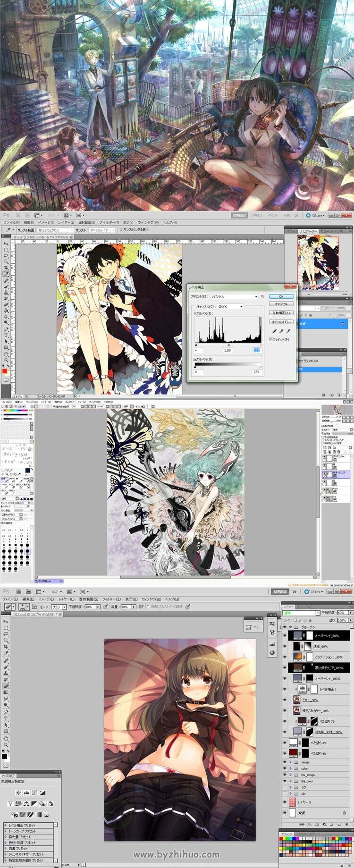Click the new adjustment layer icon below the Layers panel
Viewport: 354px width, 868px height.
tap(325, 824)
